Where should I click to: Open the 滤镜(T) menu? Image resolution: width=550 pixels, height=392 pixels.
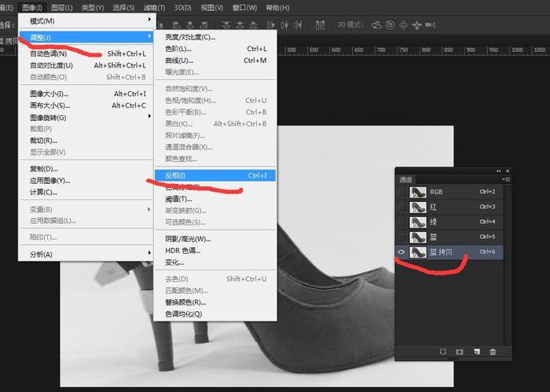pyautogui.click(x=154, y=7)
